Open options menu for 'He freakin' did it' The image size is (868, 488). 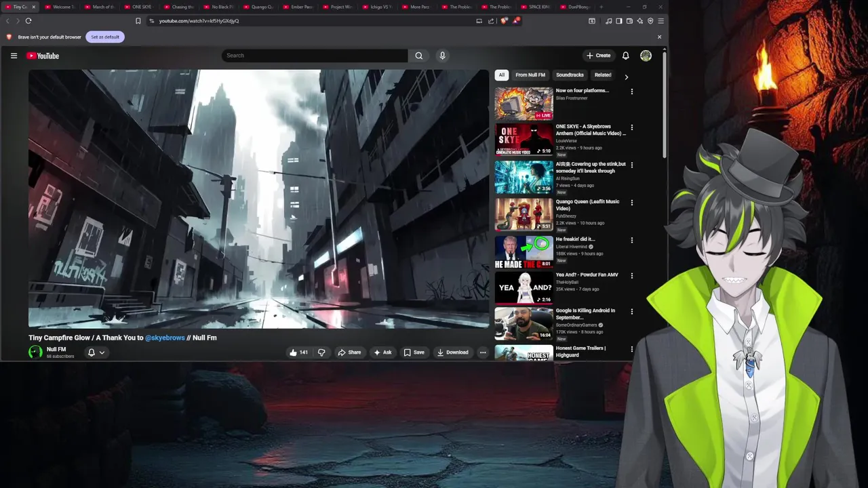pyautogui.click(x=631, y=240)
